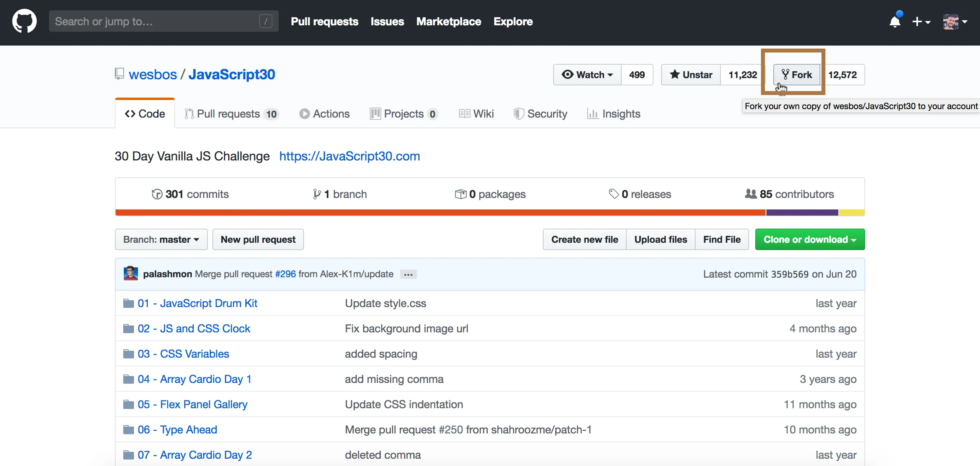Open the Clone or download menu
Screen dimensions: 980x466
tap(810, 239)
